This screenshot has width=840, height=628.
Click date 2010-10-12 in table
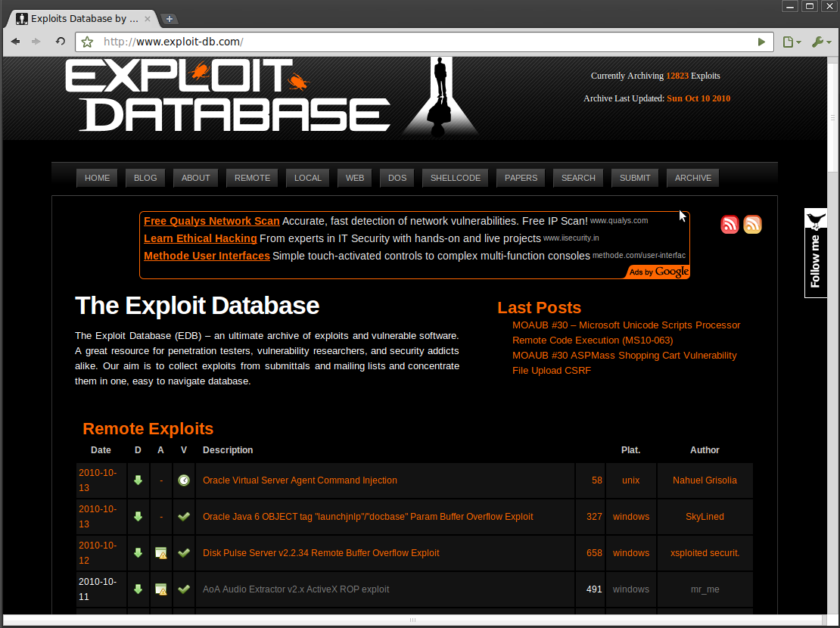[98, 553]
